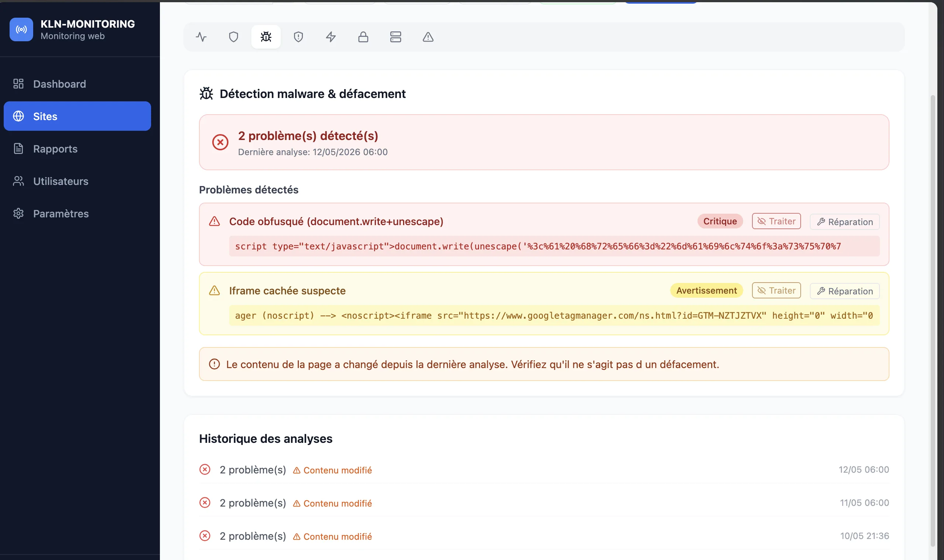Click the 'Le contenu de la page a changé' message
This screenshot has width=944, height=560.
point(473,364)
